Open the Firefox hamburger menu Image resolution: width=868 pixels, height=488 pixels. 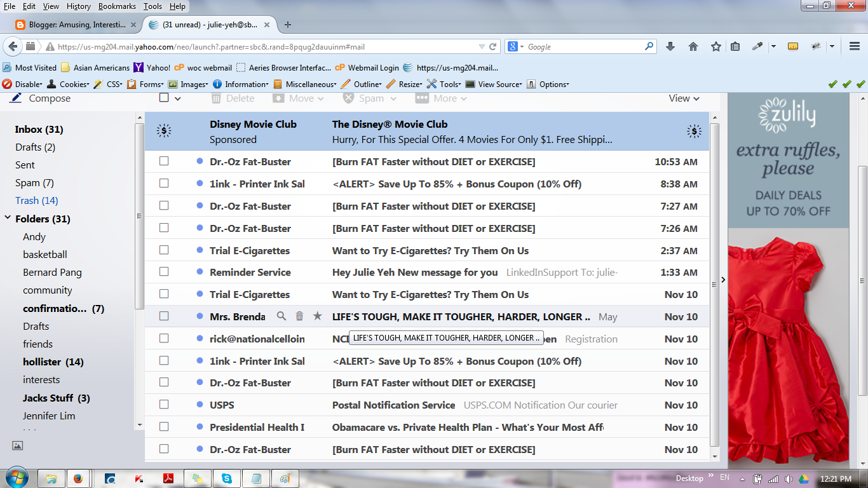click(x=855, y=46)
